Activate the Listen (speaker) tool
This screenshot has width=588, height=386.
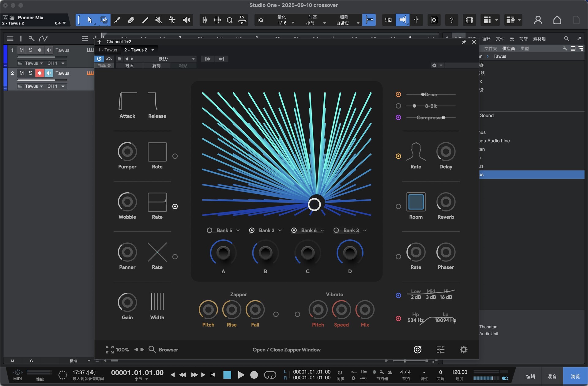[x=186, y=20]
